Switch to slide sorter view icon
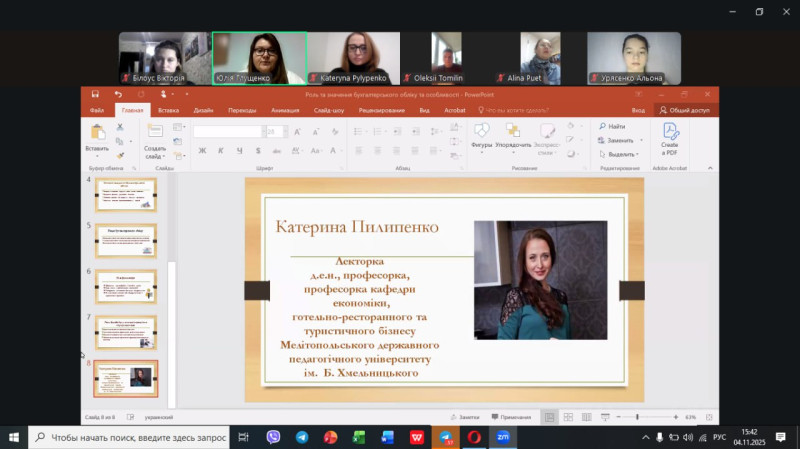The image size is (800, 449). click(x=568, y=416)
